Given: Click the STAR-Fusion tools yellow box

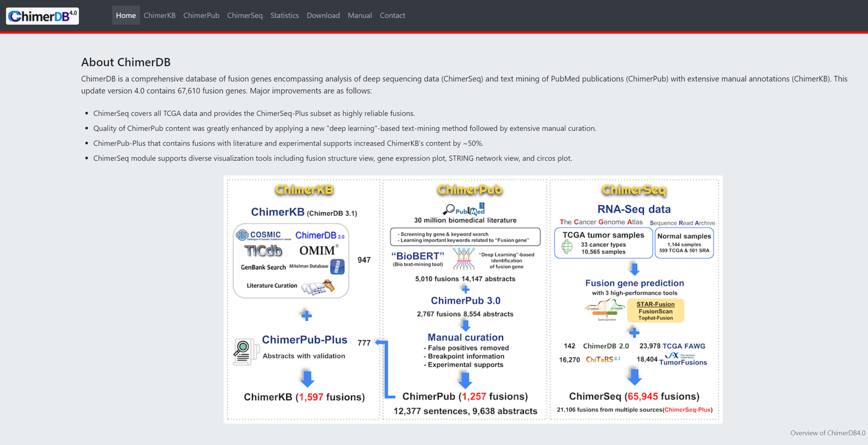Looking at the screenshot, I should pyautogui.click(x=655, y=311).
